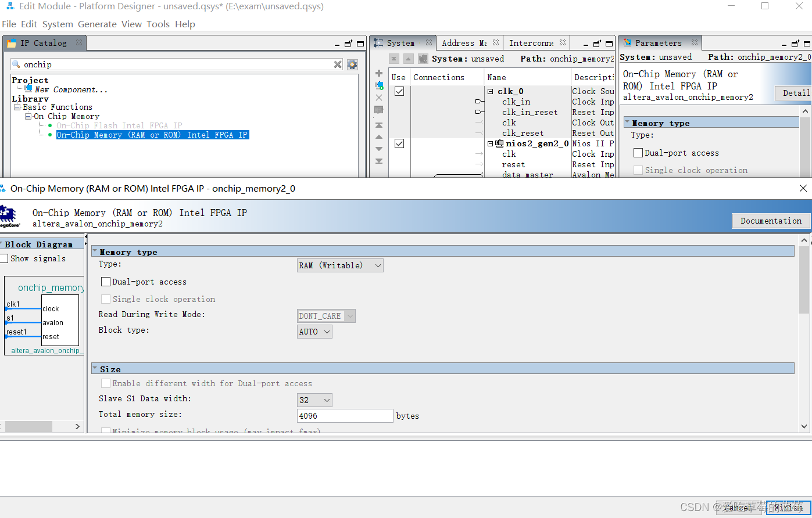Open Documentation for On-Chip Memory
This screenshot has width=812, height=518.
pyautogui.click(x=771, y=221)
